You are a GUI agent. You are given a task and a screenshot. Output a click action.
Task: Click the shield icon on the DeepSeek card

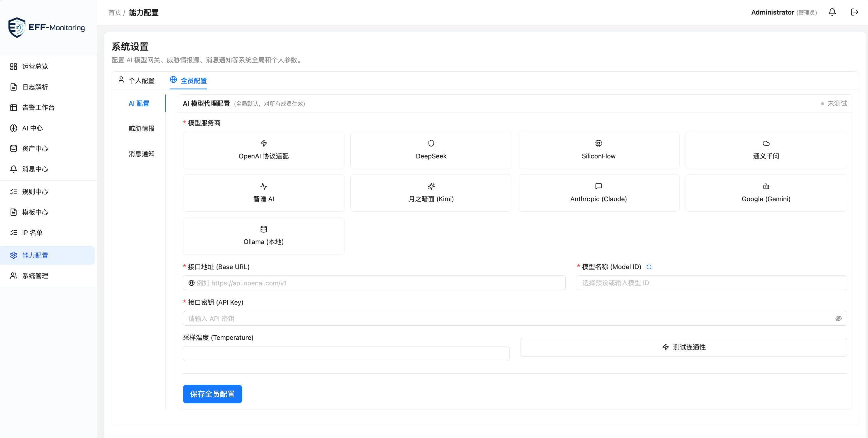(431, 143)
